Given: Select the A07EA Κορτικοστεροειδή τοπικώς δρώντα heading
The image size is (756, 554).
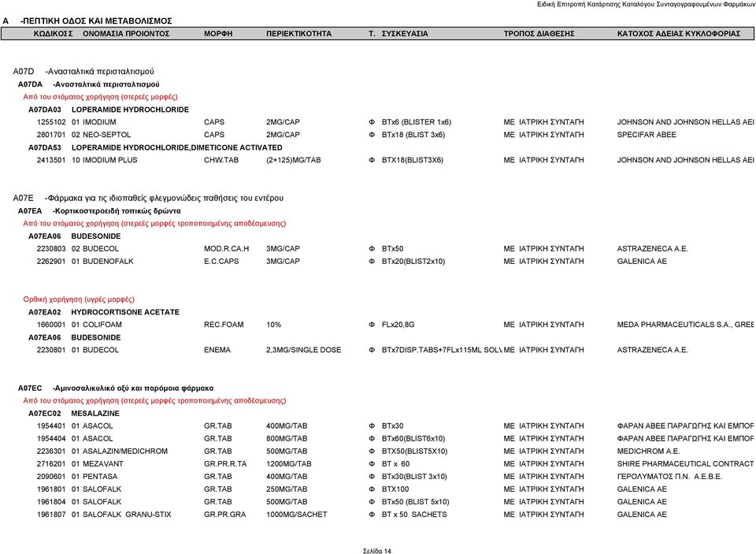Looking at the screenshot, I should 99,211.
